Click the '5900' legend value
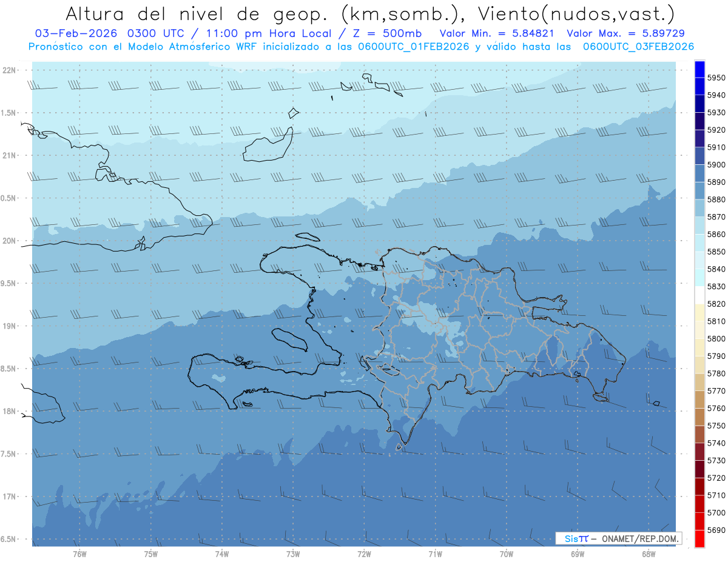This screenshot has width=728, height=562. [716, 165]
